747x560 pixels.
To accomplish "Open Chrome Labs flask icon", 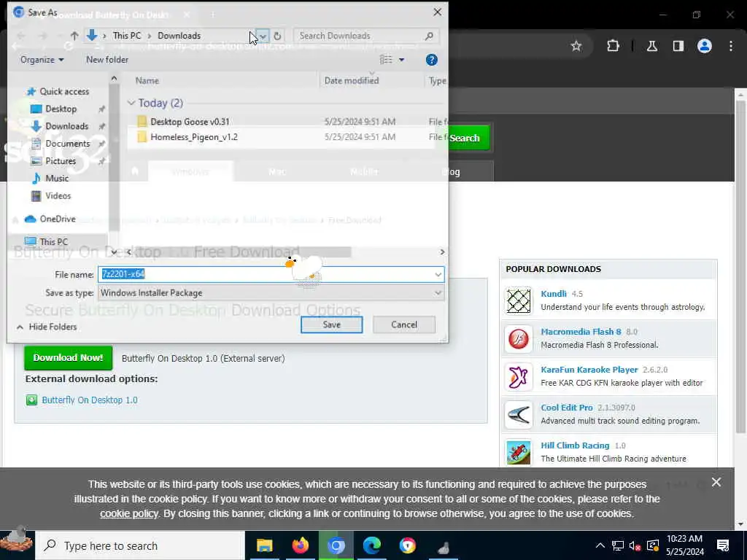I will tap(652, 46).
